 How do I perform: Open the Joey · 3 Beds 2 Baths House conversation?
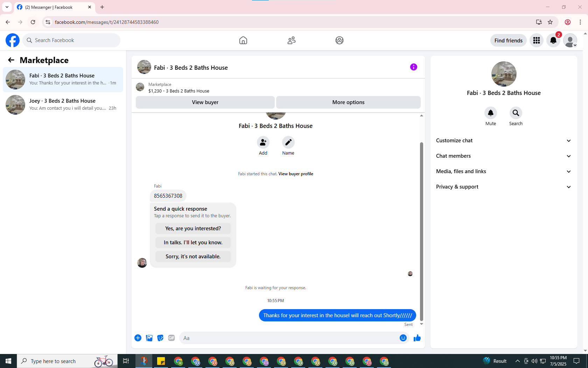coord(63,105)
